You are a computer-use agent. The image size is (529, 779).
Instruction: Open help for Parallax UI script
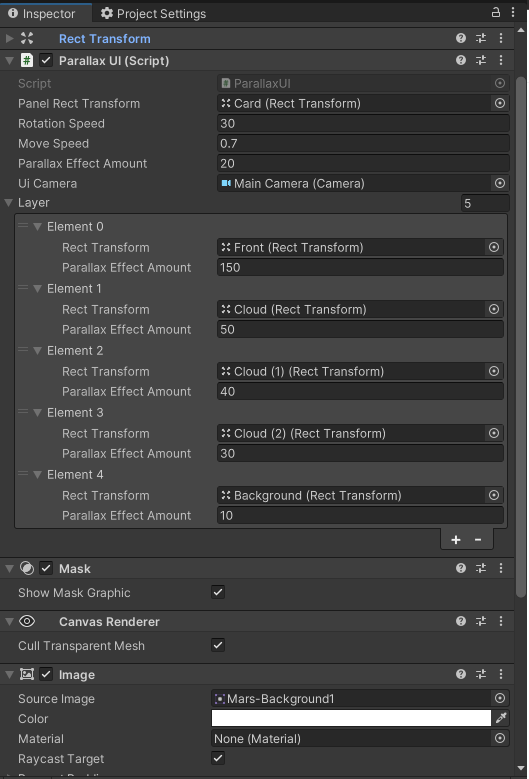[x=461, y=61]
